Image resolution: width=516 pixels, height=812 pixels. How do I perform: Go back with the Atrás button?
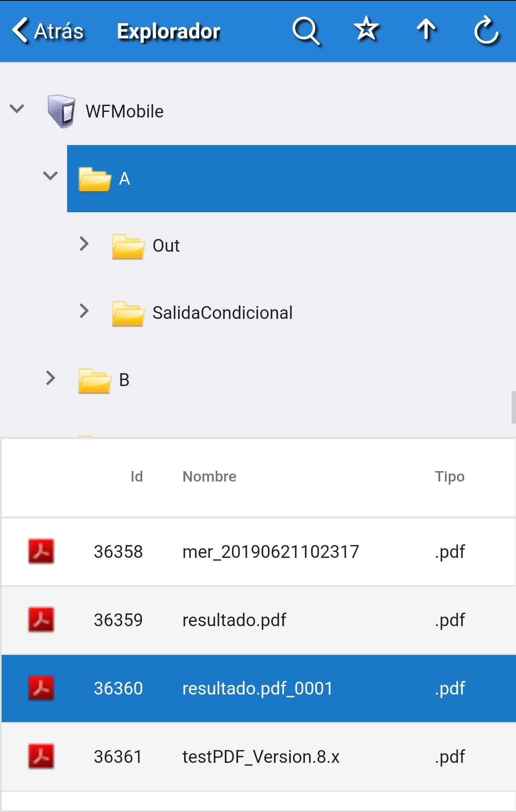[48, 31]
